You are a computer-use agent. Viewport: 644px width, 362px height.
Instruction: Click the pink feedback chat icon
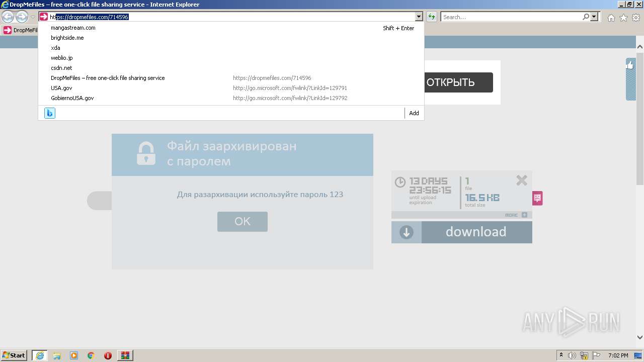[537, 198]
